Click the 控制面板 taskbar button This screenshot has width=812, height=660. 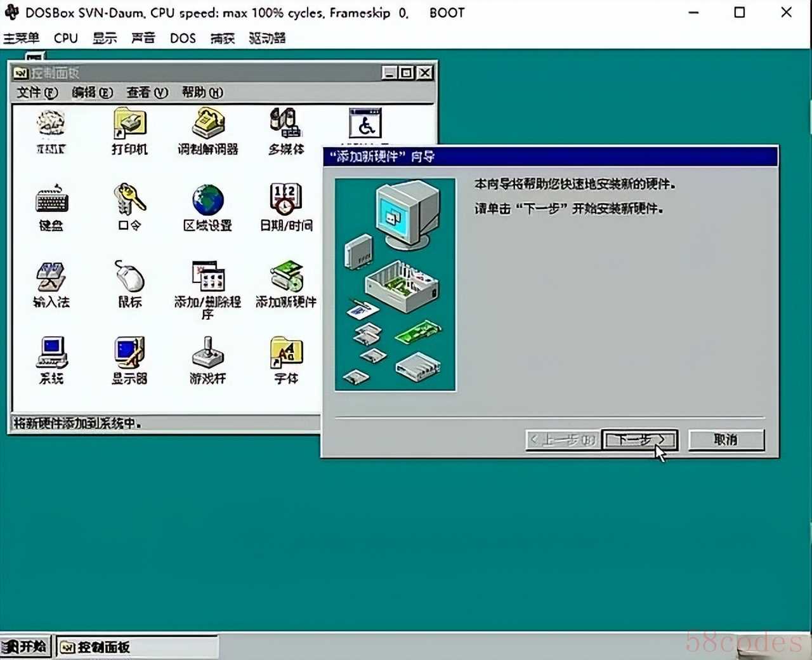pyautogui.click(x=137, y=647)
